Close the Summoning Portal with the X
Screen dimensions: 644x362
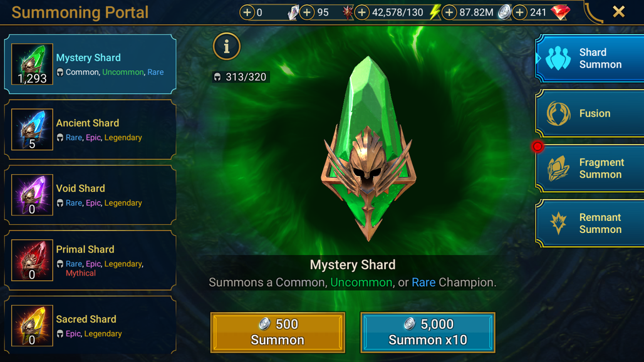click(x=618, y=12)
